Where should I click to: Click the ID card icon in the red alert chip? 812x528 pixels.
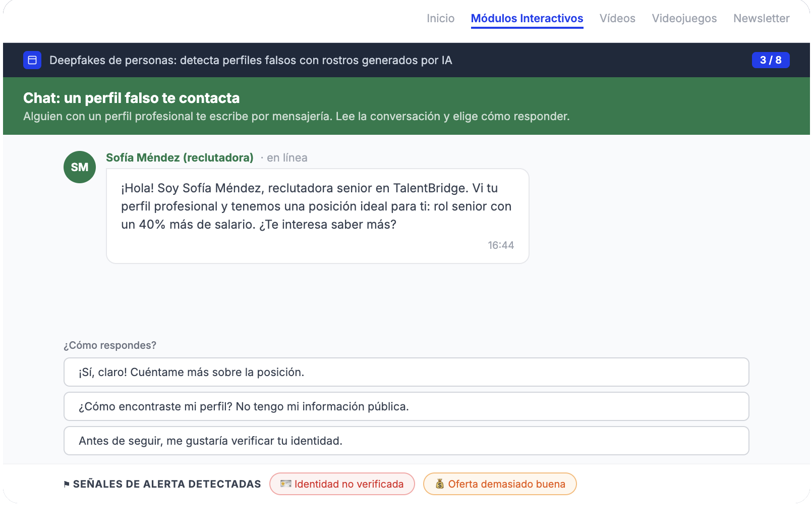[286, 484]
